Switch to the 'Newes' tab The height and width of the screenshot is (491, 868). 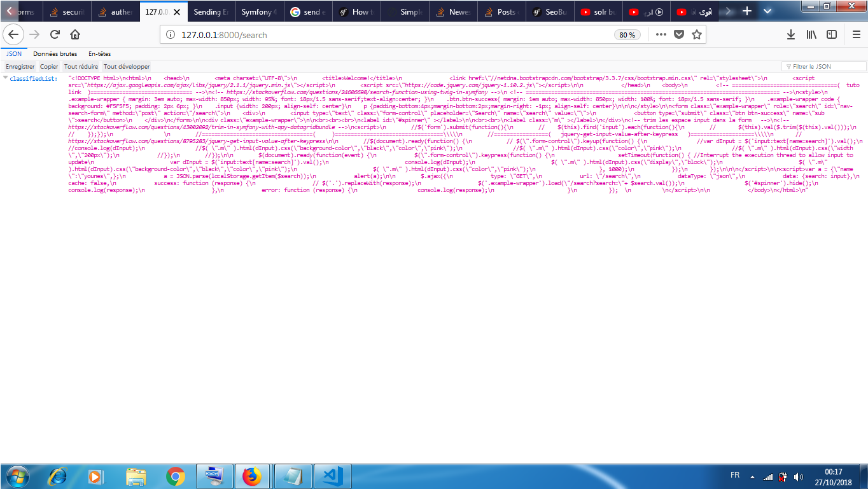pos(454,12)
